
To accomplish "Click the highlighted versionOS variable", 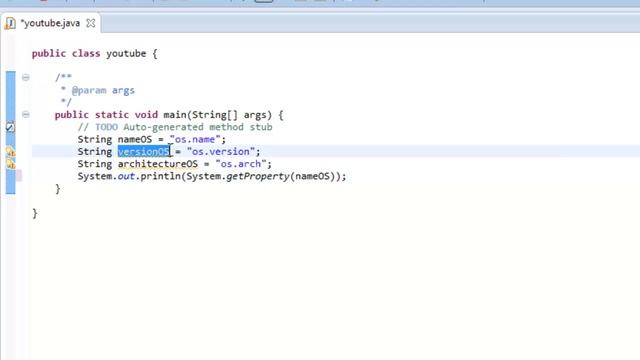I will [x=144, y=152].
